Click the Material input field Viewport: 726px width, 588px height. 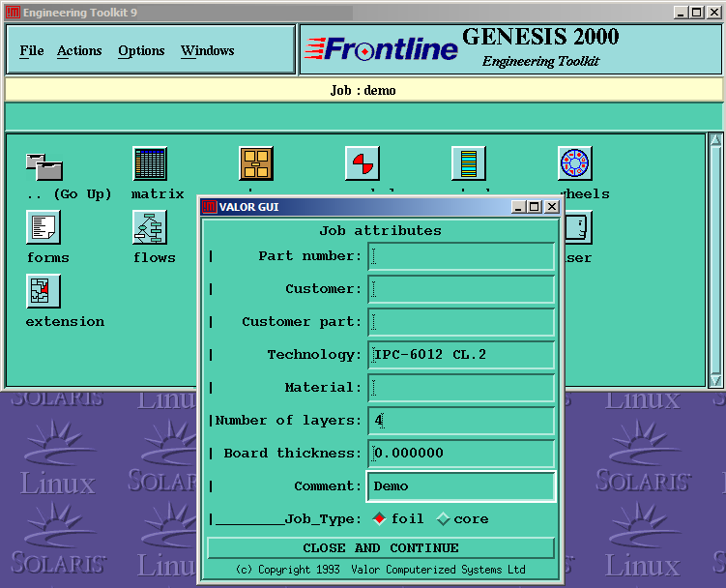461,388
